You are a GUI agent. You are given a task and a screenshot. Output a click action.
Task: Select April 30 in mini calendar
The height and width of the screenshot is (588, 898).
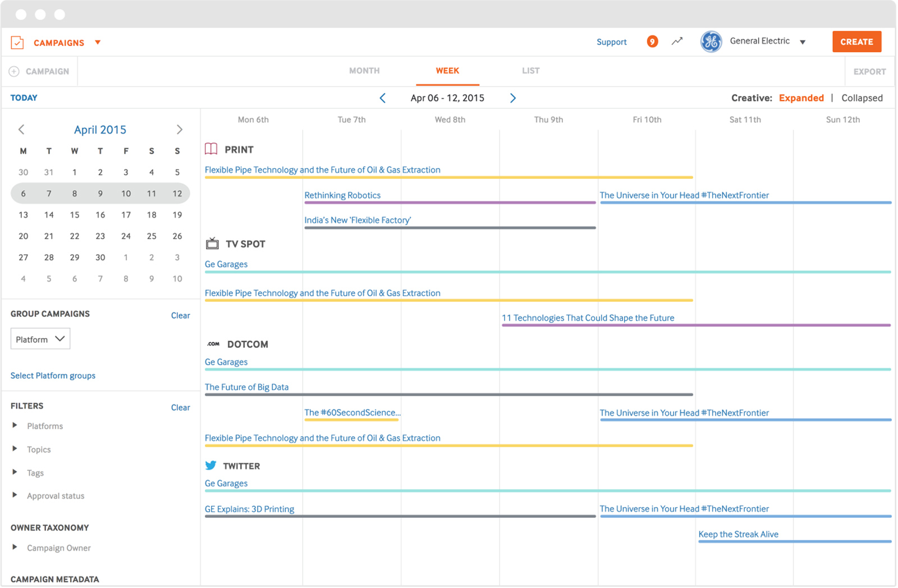[x=100, y=258]
